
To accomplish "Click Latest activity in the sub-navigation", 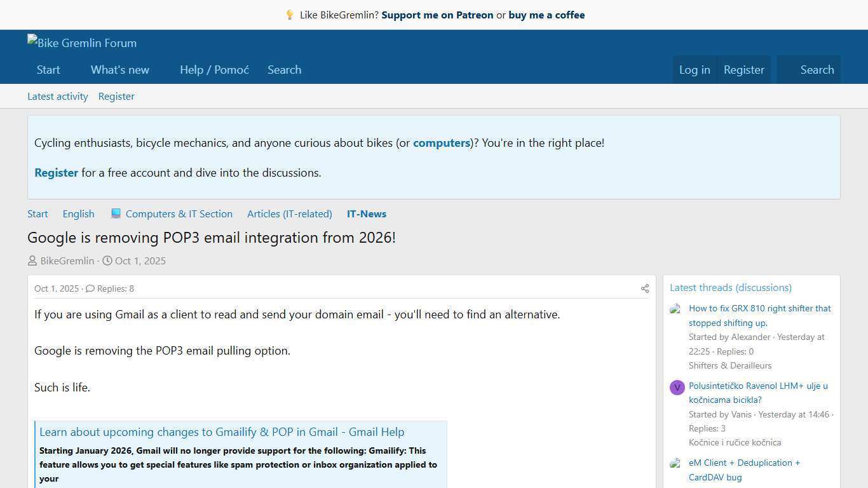I will click(57, 96).
